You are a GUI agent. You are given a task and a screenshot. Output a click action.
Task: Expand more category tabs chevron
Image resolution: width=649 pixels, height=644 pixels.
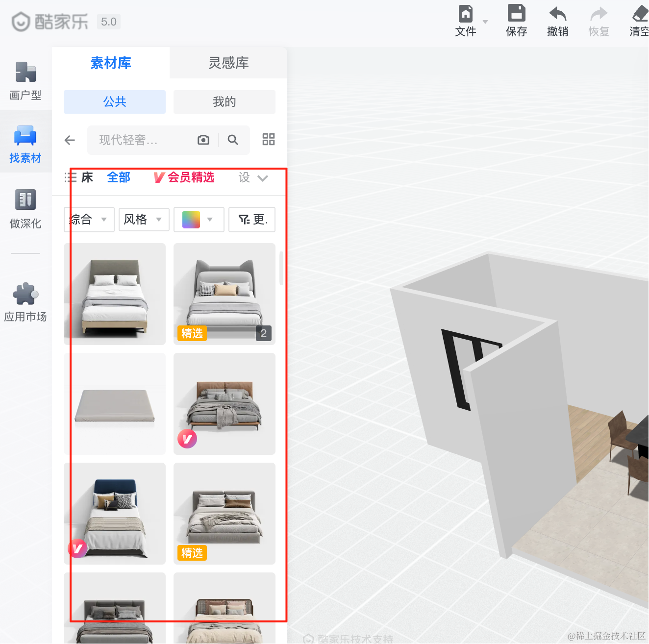[263, 178]
